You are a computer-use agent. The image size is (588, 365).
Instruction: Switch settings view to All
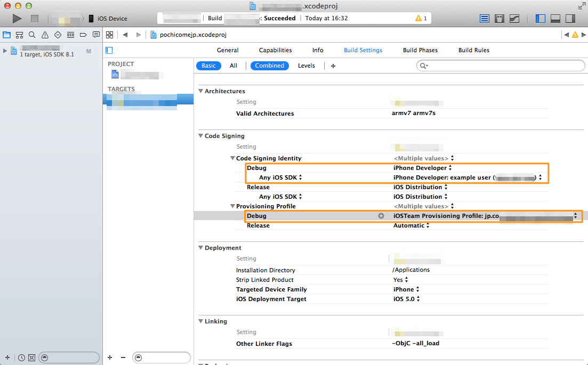pyautogui.click(x=233, y=66)
